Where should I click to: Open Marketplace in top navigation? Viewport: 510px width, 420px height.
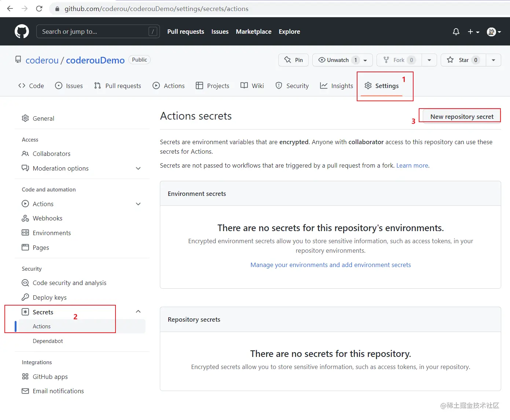click(254, 32)
